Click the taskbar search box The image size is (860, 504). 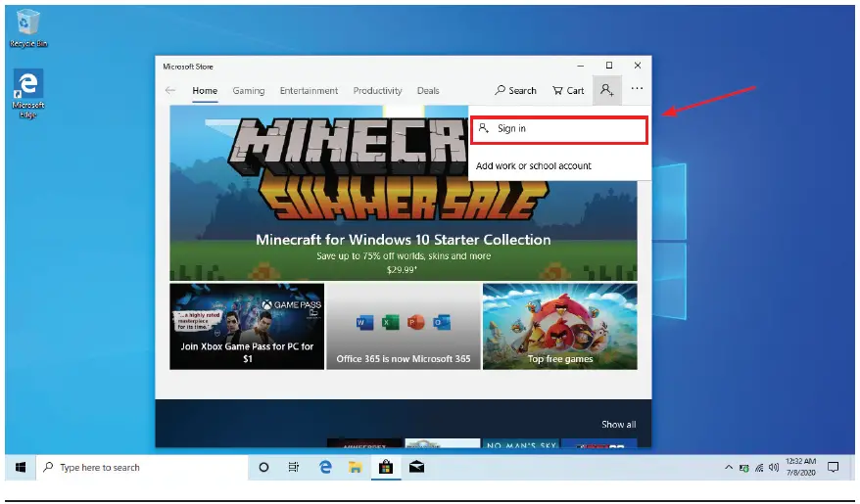(142, 467)
